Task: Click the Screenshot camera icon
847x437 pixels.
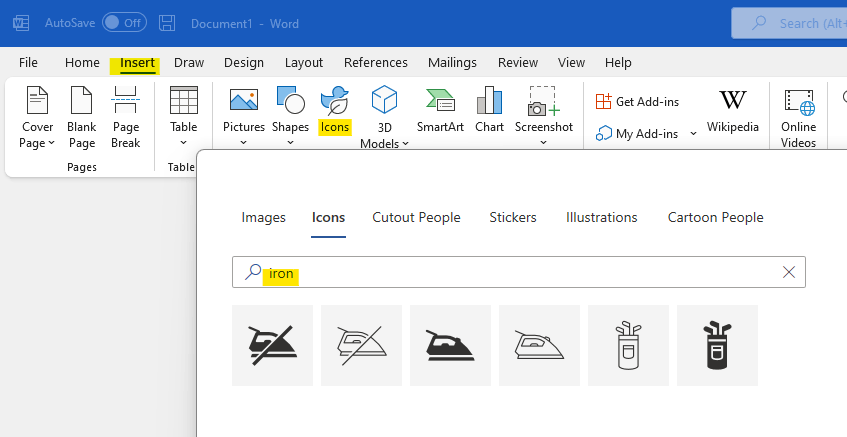Action: (543, 101)
